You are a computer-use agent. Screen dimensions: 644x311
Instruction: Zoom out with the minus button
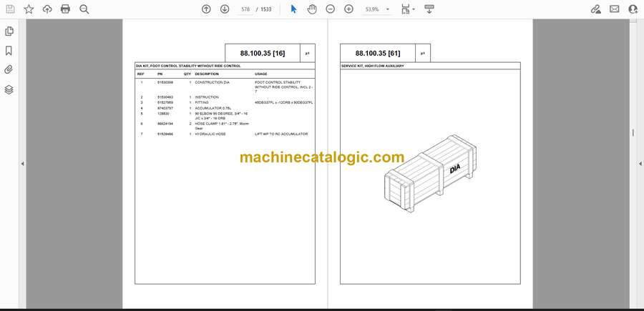pyautogui.click(x=330, y=9)
